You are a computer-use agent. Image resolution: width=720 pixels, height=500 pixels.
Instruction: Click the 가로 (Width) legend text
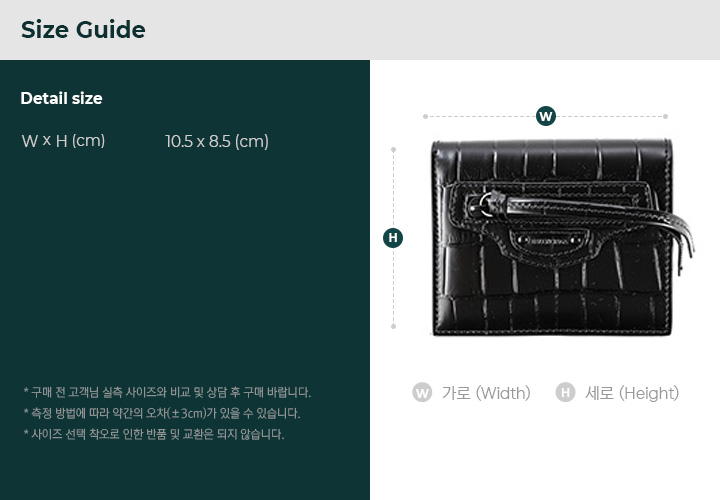click(486, 393)
